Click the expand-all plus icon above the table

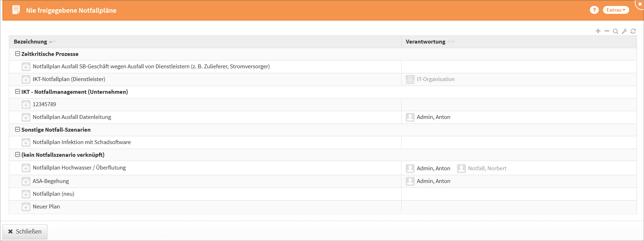click(x=598, y=31)
